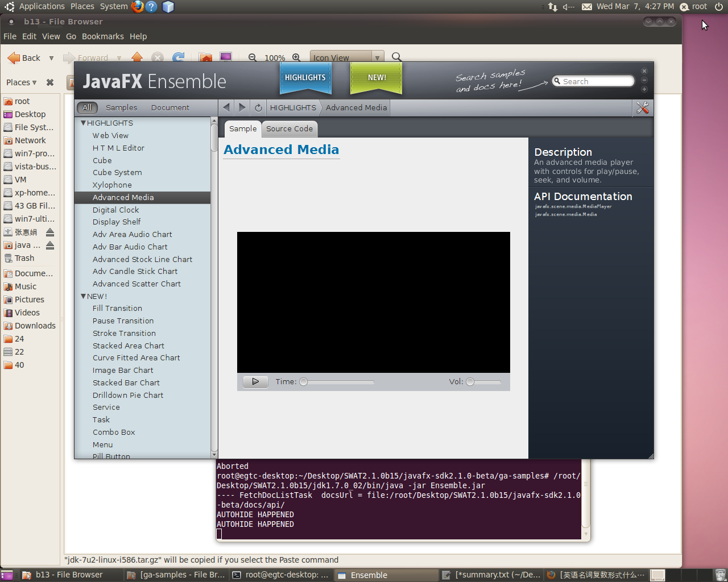This screenshot has width=728, height=582.
Task: Click the Firefox launcher in top panel
Action: pyautogui.click(x=138, y=6)
